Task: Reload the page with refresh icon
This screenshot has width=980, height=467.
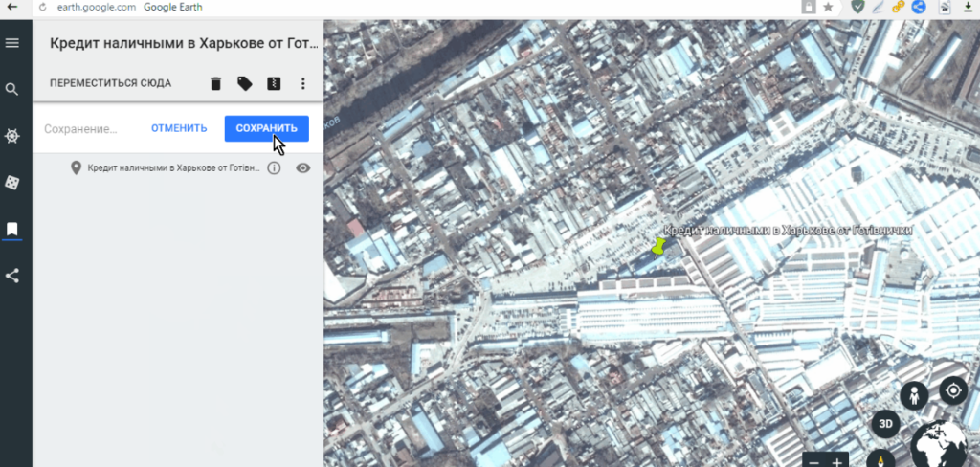Action: (x=42, y=8)
